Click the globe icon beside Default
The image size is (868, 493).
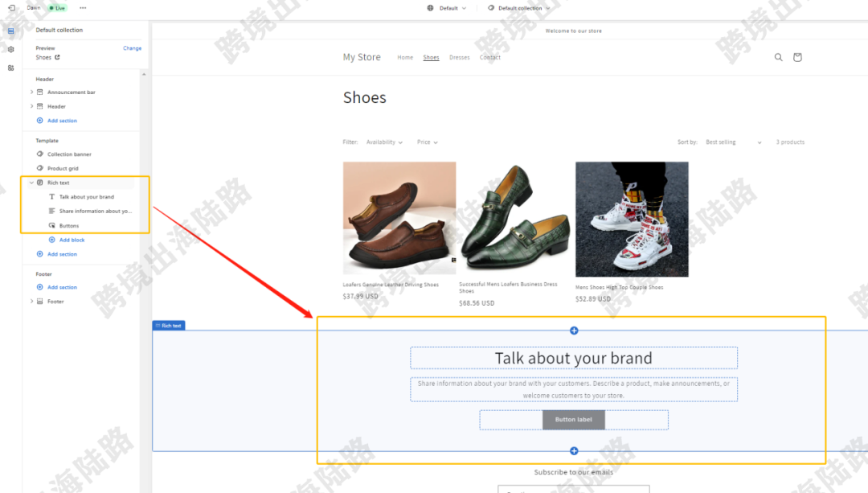(x=430, y=8)
